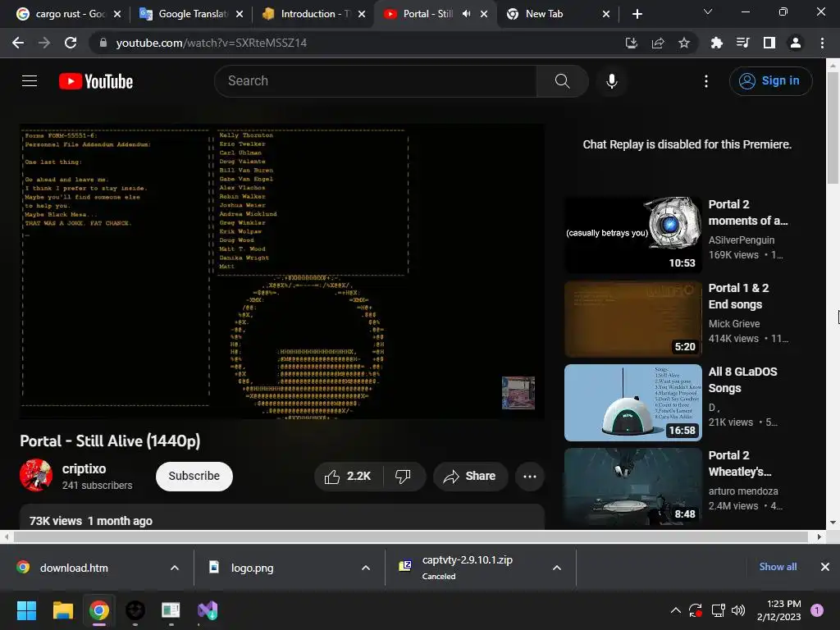The image size is (840, 630).
Task: Close the downloads bar
Action: [825, 567]
